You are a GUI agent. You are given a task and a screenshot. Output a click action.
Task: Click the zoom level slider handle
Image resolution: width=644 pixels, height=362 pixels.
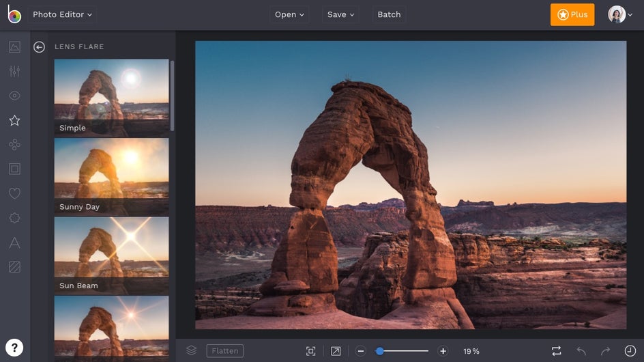click(380, 351)
